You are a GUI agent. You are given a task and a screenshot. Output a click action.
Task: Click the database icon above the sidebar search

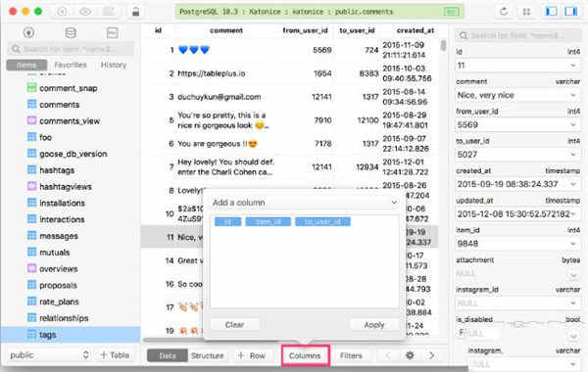[71, 33]
